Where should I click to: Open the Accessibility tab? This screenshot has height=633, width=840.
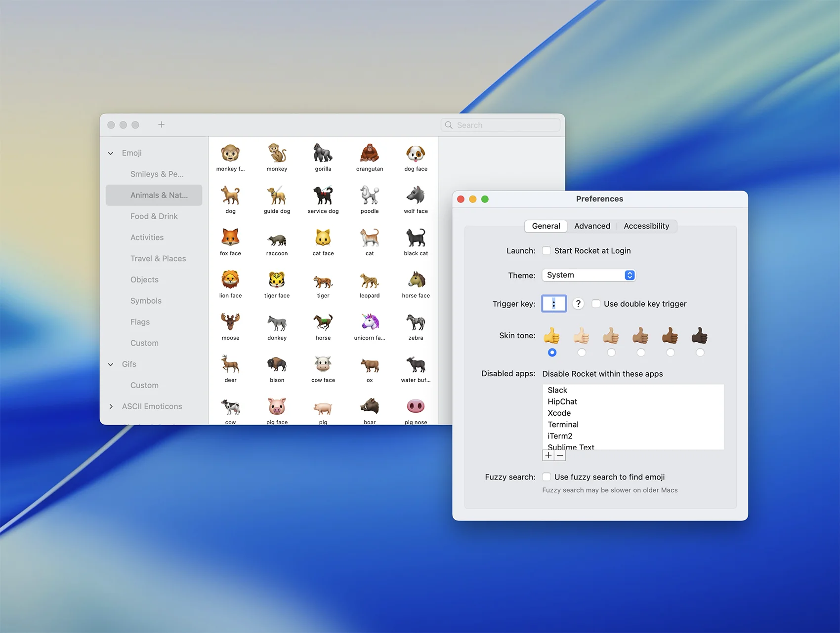pyautogui.click(x=646, y=226)
